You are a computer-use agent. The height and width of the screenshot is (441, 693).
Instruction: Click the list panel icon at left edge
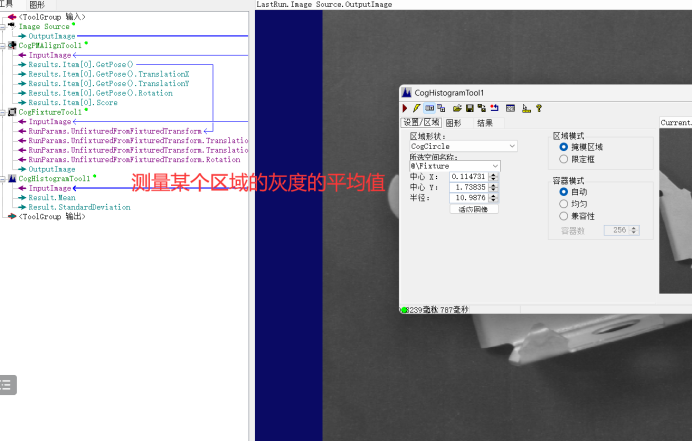7,385
